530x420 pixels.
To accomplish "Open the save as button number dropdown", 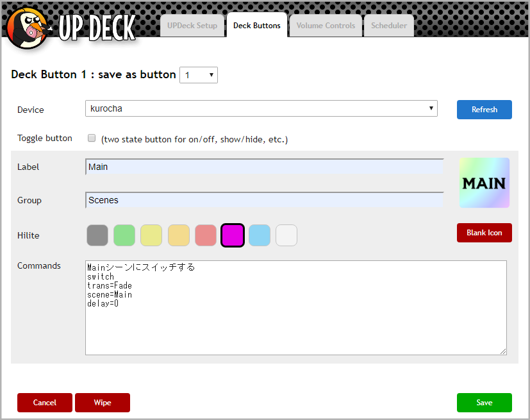I will point(199,75).
